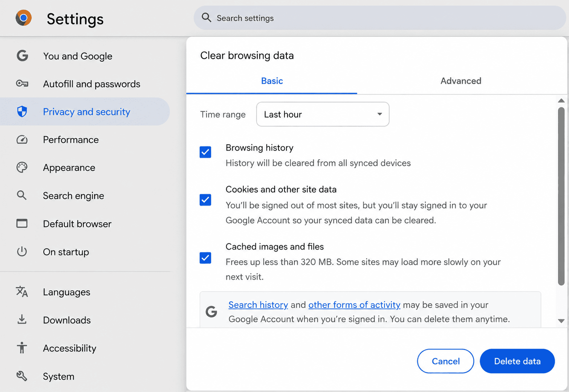Open Search engine settings
Screen dimensions: 569x392
pyautogui.click(x=85, y=195)
